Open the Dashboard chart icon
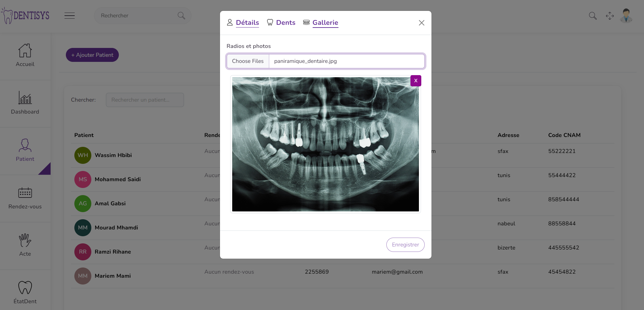This screenshot has height=310, width=644. pyautogui.click(x=25, y=98)
